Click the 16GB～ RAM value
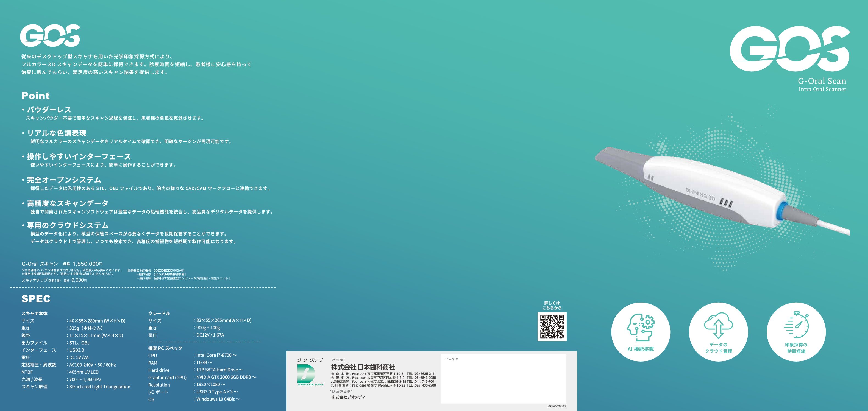868x411 pixels. click(204, 362)
